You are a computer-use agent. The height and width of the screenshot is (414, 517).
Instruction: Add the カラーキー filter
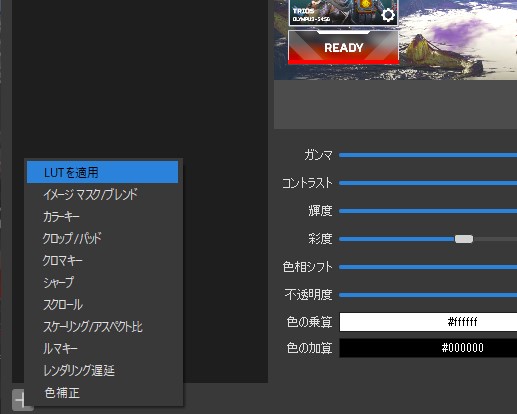[102, 216]
